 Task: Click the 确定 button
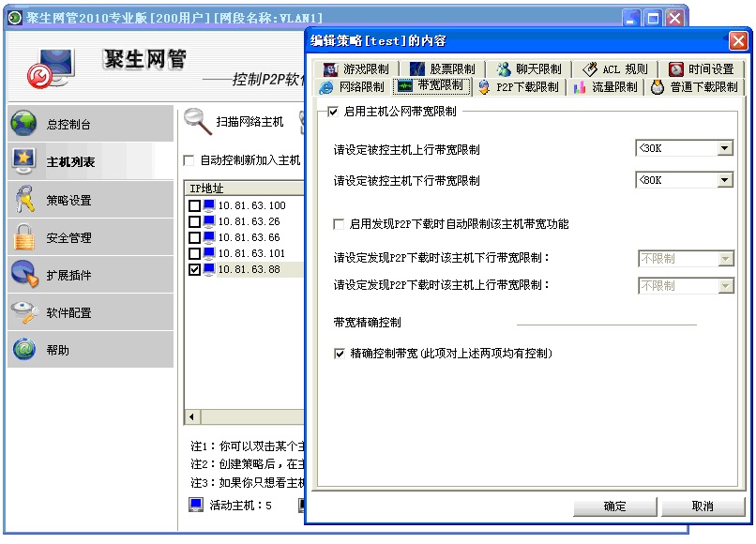pyautogui.click(x=614, y=506)
